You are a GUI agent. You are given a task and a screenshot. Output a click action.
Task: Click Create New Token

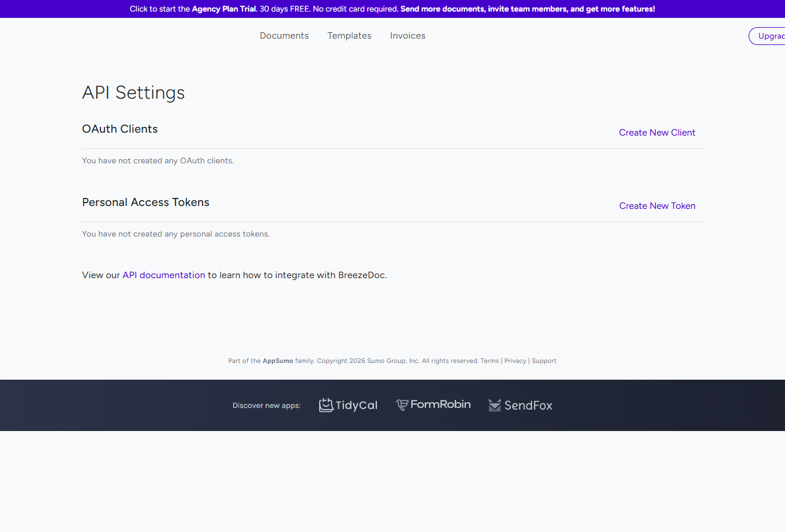click(657, 205)
